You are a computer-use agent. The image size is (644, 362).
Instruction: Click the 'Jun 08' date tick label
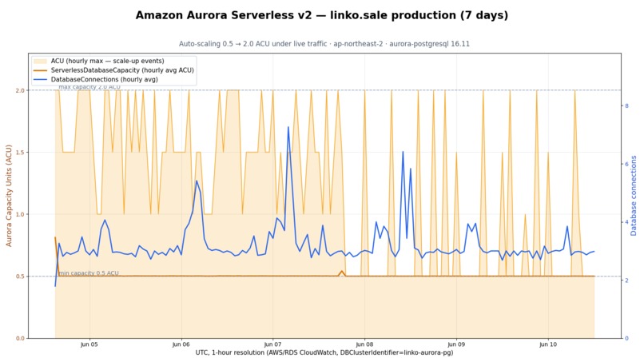(x=364, y=344)
